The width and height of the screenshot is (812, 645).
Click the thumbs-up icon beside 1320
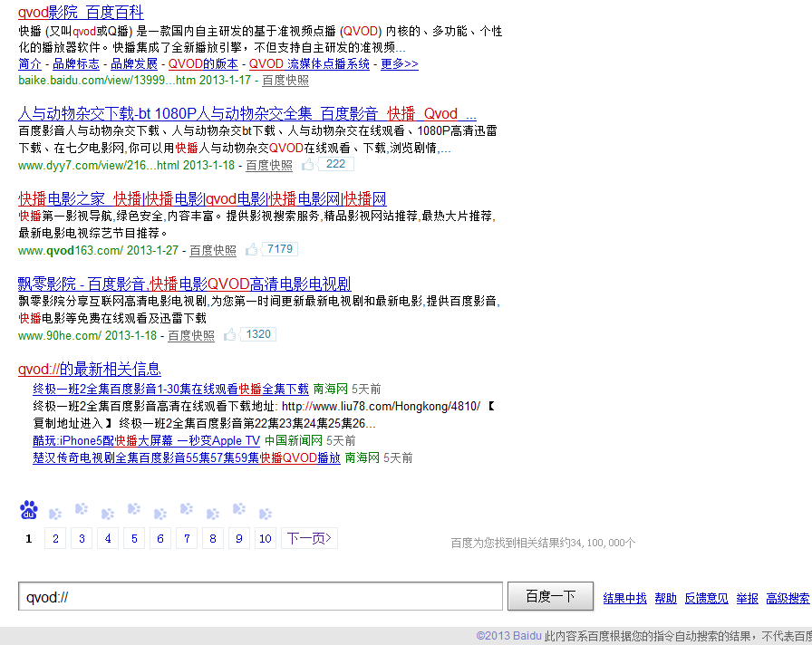coord(230,335)
